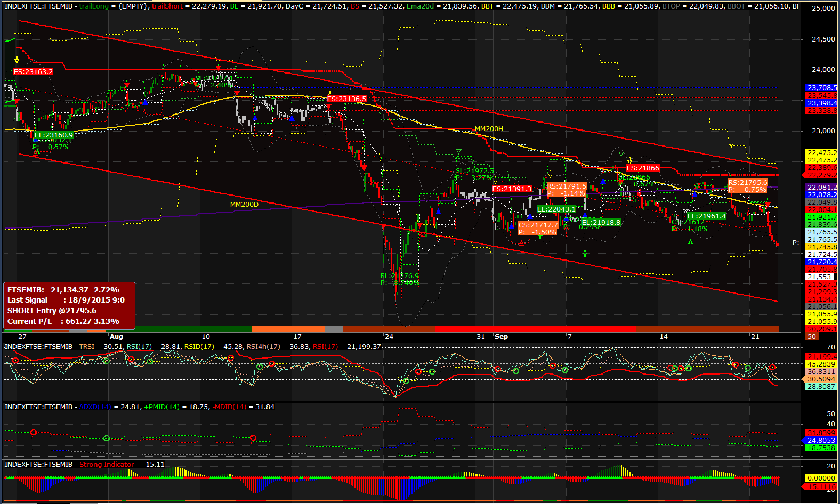
Task: Select date 17 on the time axis
Action: [x=297, y=337]
